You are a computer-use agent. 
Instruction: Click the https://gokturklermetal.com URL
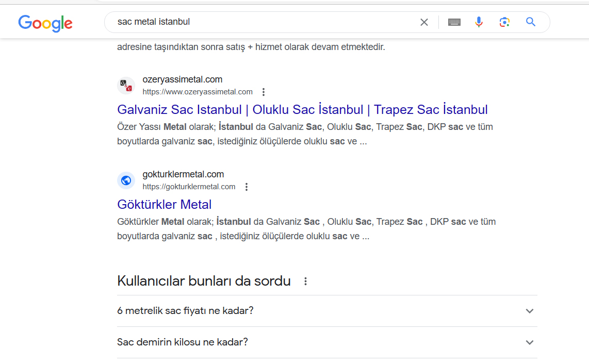(189, 187)
